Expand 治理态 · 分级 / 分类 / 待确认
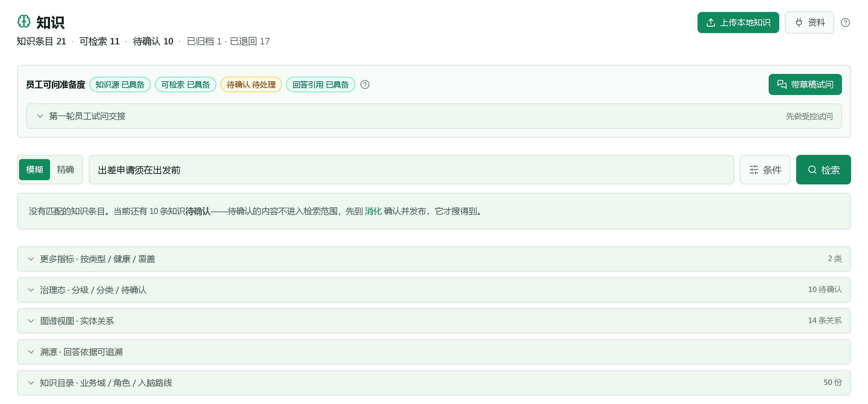This screenshot has height=404, width=868. tap(434, 290)
